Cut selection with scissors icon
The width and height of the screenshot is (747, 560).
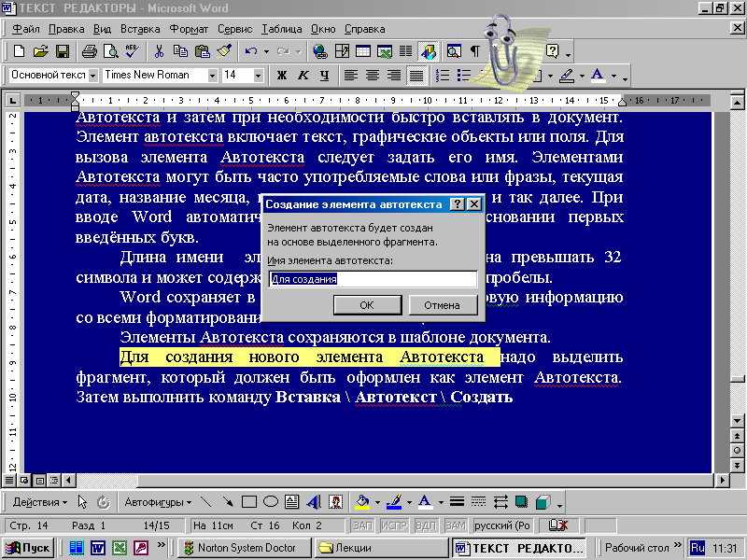click(159, 51)
